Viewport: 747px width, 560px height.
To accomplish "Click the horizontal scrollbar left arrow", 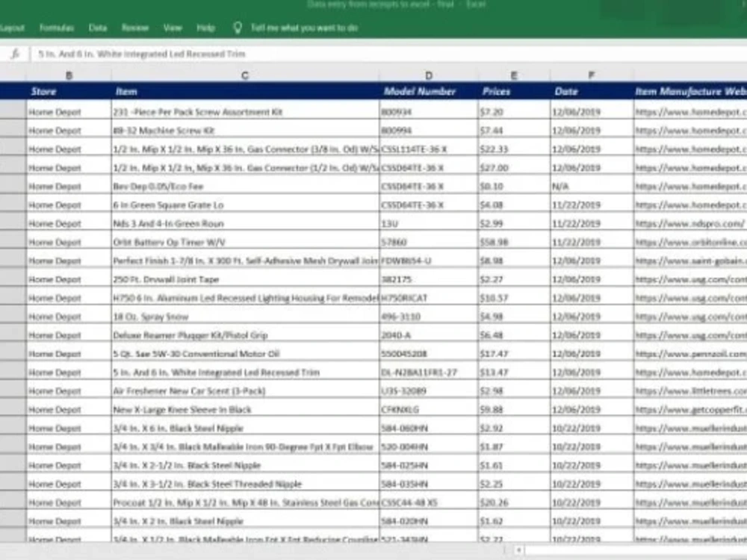I will pos(519,550).
